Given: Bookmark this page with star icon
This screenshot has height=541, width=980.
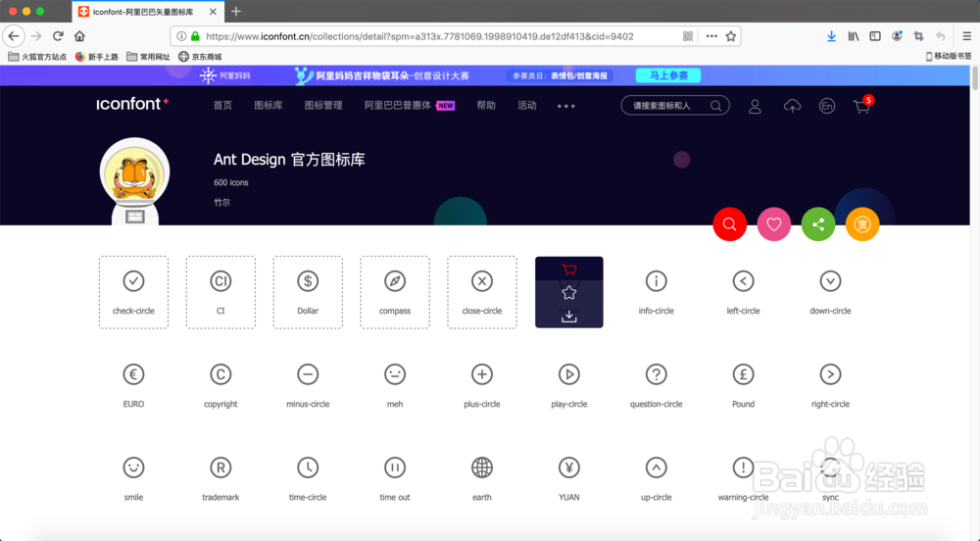Looking at the screenshot, I should point(731,36).
